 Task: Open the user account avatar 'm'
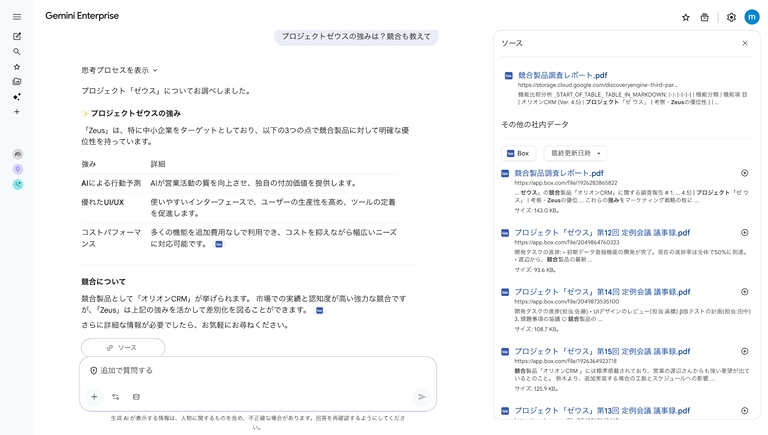click(752, 17)
